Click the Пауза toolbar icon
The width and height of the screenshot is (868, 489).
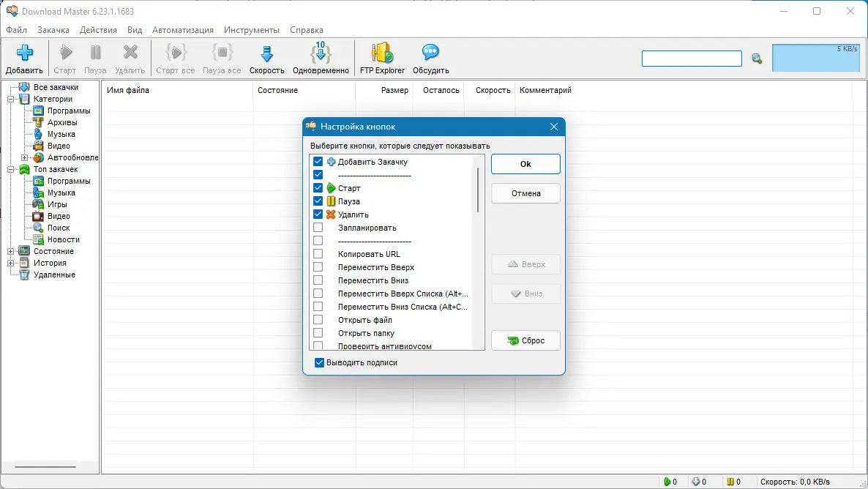point(95,58)
